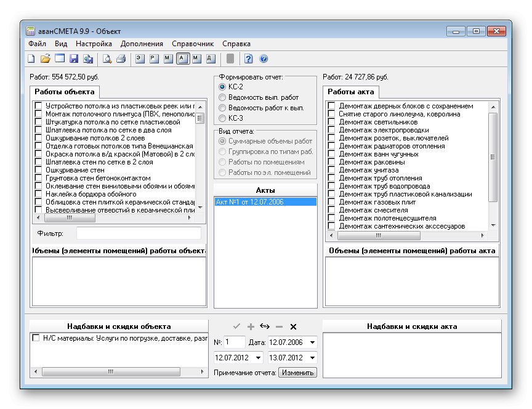Open Print Preview with the magnifier icon
This screenshot has height=409, width=532.
point(107,59)
